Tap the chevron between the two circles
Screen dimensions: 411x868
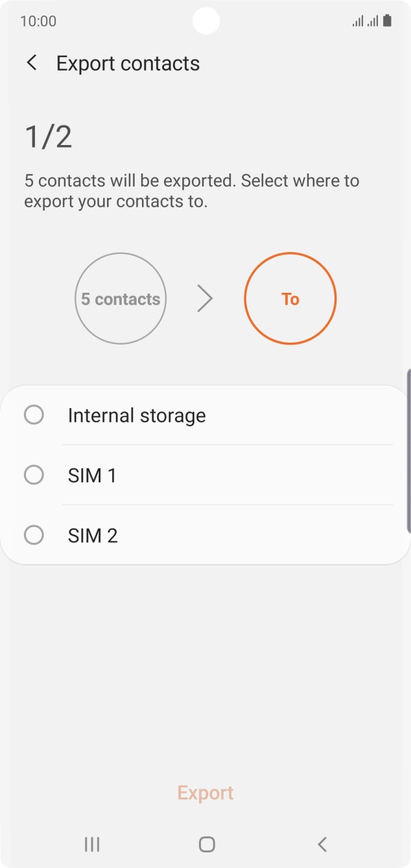click(x=205, y=299)
